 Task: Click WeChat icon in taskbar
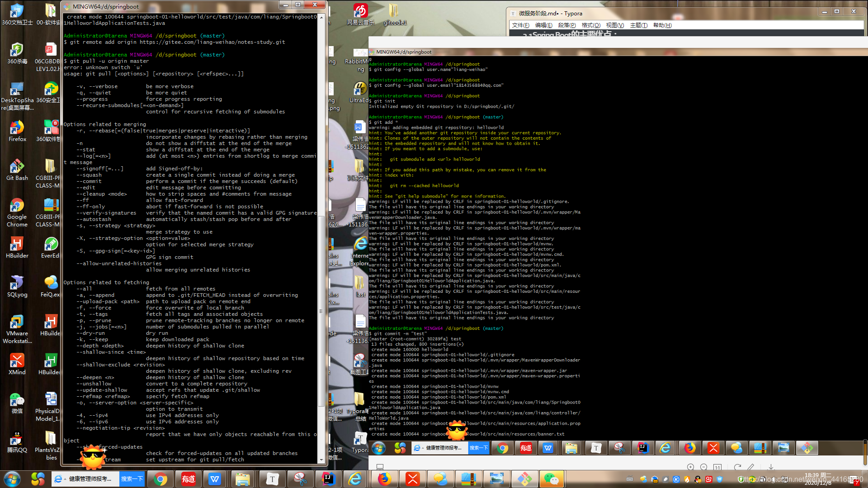(x=551, y=479)
